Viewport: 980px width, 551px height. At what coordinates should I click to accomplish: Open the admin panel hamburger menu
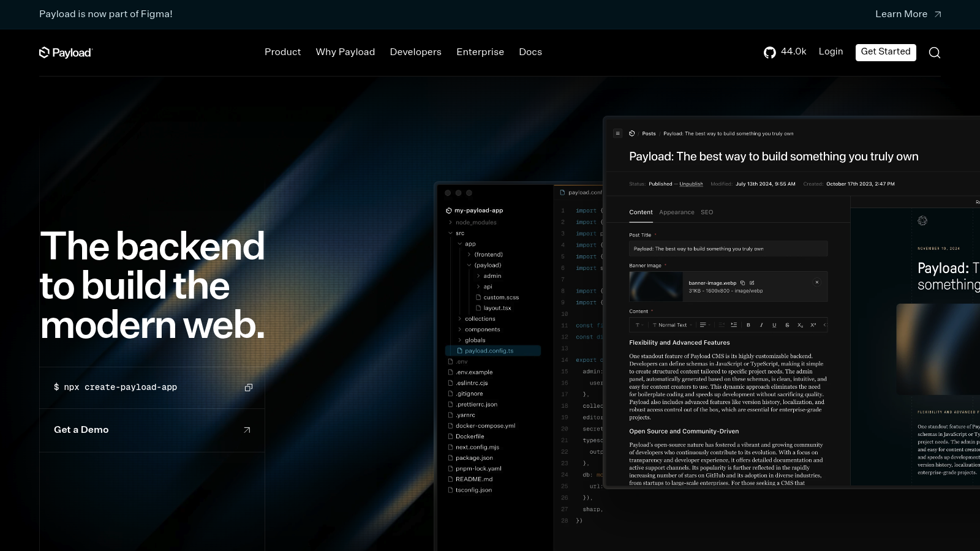(617, 133)
